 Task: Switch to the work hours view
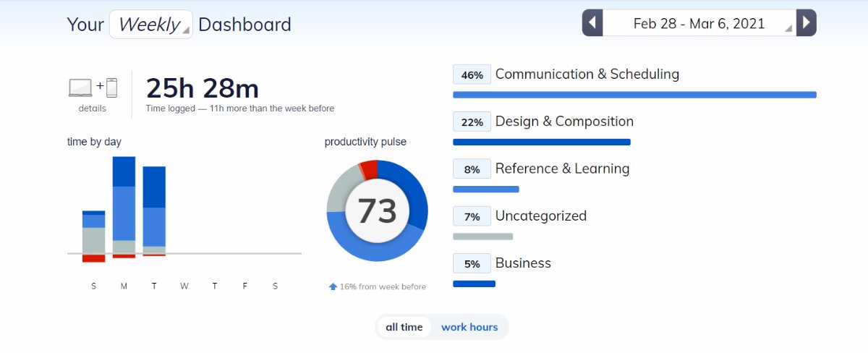(x=469, y=327)
